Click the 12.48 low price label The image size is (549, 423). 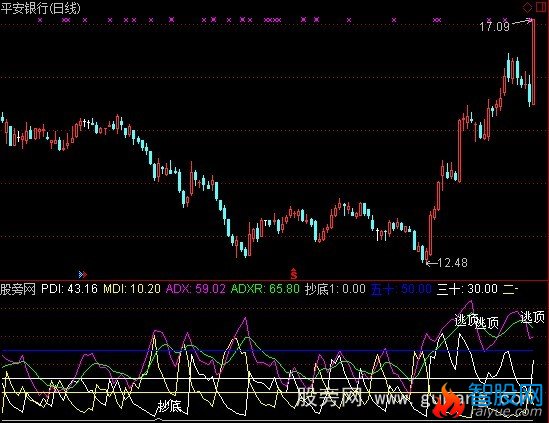[x=453, y=263]
